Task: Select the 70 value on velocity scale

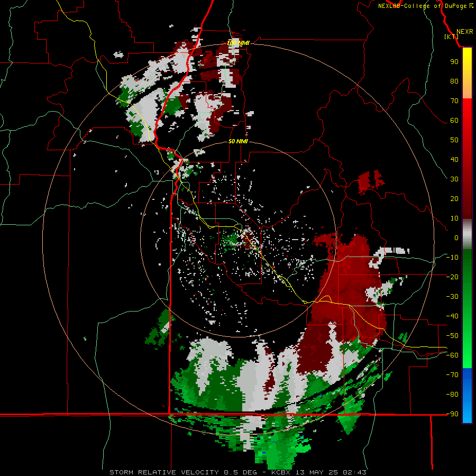Action: tap(454, 101)
